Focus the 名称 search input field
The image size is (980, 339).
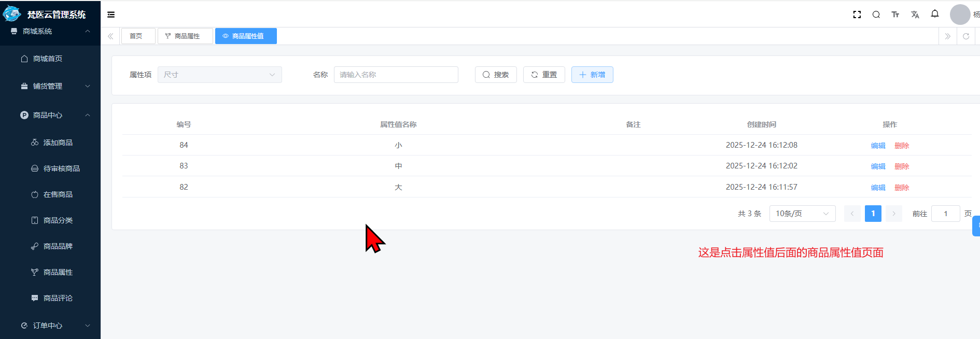[396, 75]
